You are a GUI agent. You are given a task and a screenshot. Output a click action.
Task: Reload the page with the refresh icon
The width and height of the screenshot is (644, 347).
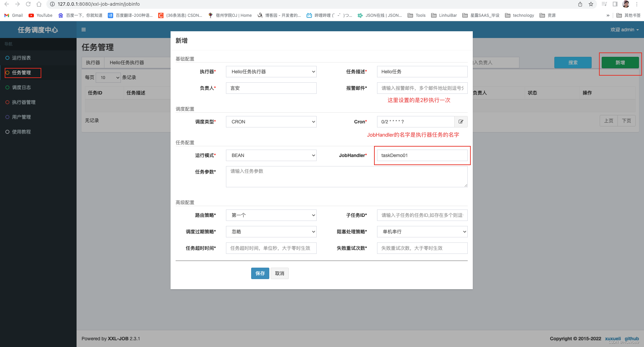tap(28, 4)
